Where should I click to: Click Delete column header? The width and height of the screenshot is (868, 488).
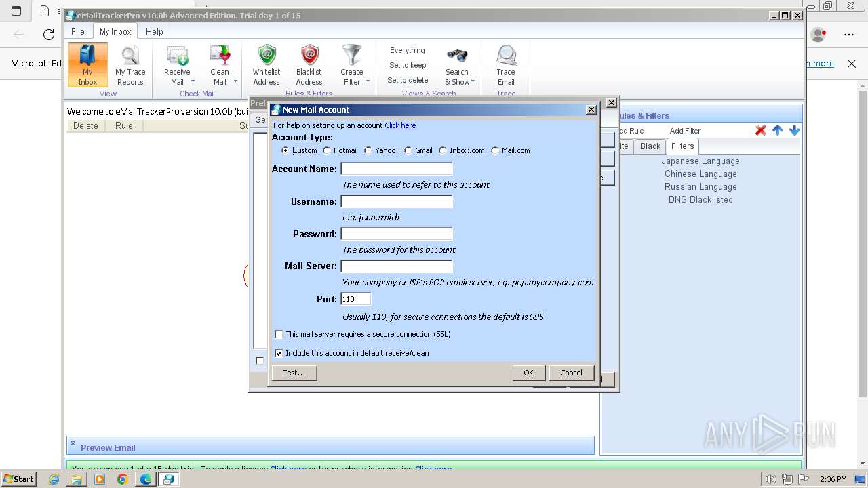(85, 125)
